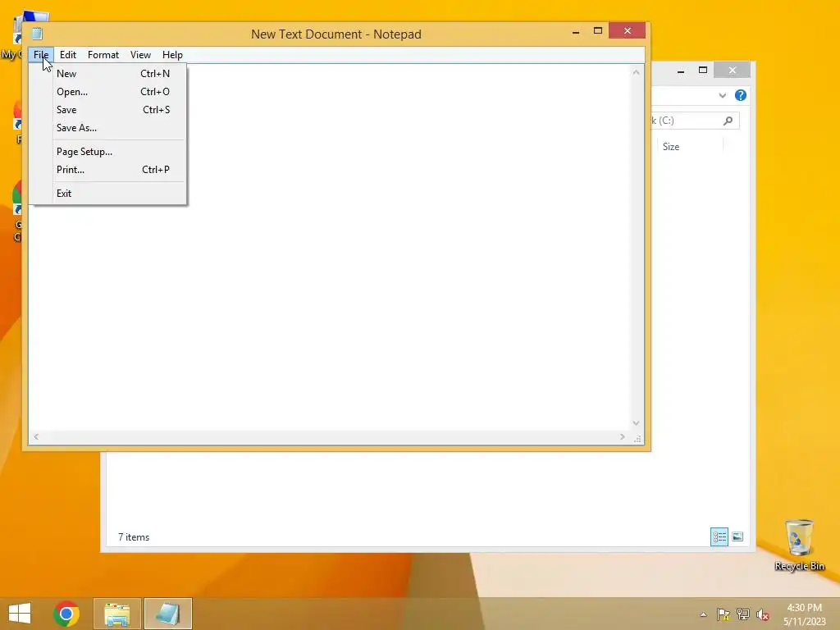Click the Explorer search magnifier icon
The height and width of the screenshot is (630, 840).
pyautogui.click(x=728, y=121)
